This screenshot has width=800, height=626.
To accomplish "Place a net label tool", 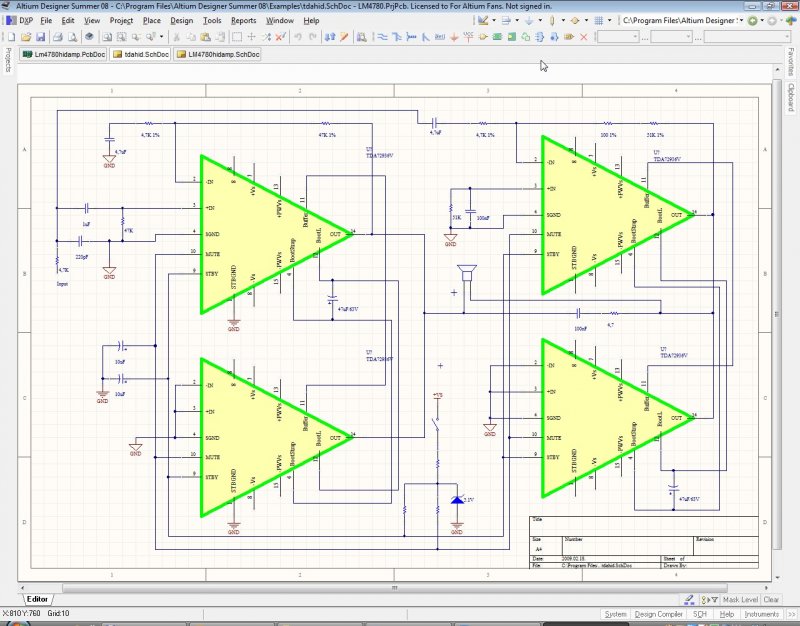I will 440,37.
